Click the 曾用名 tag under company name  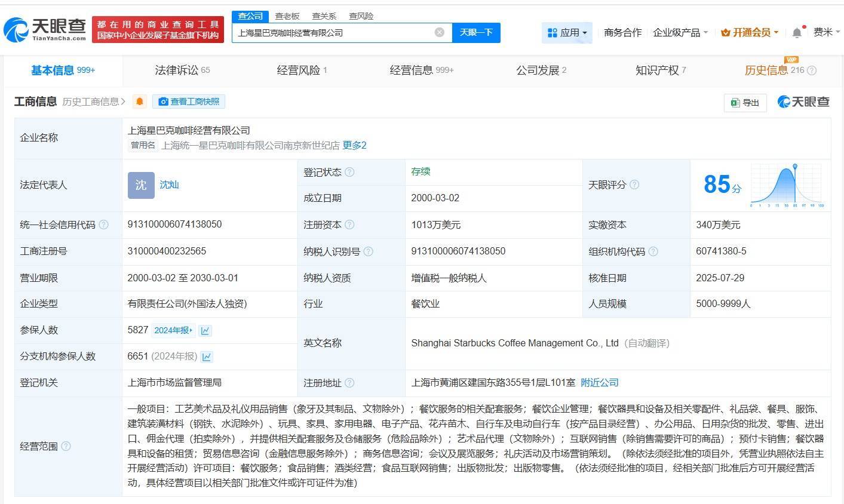(x=143, y=145)
